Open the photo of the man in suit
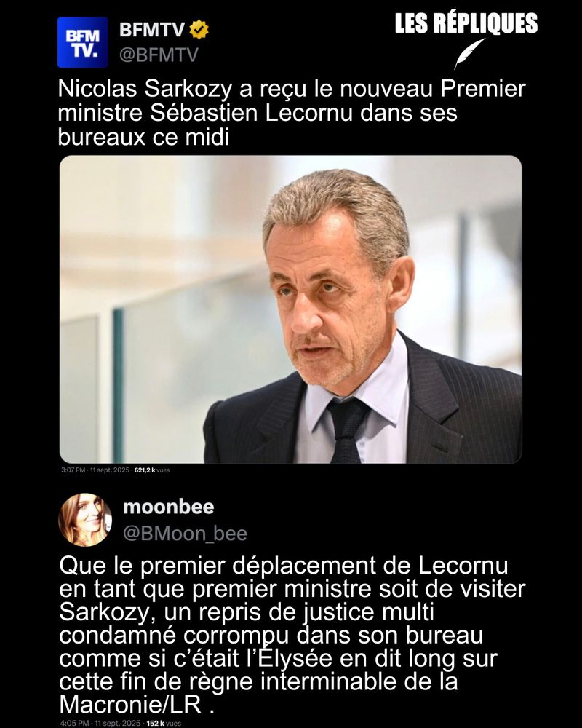The width and height of the screenshot is (582, 728). click(290, 309)
